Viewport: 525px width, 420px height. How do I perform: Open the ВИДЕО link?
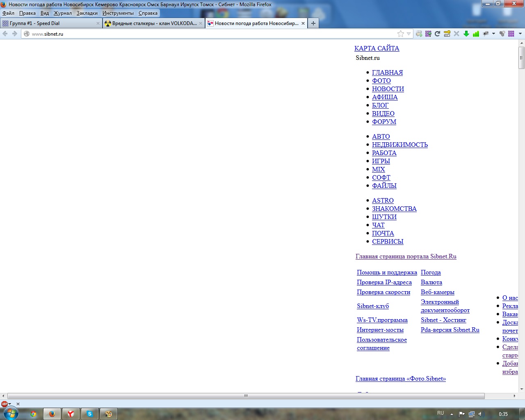click(383, 113)
